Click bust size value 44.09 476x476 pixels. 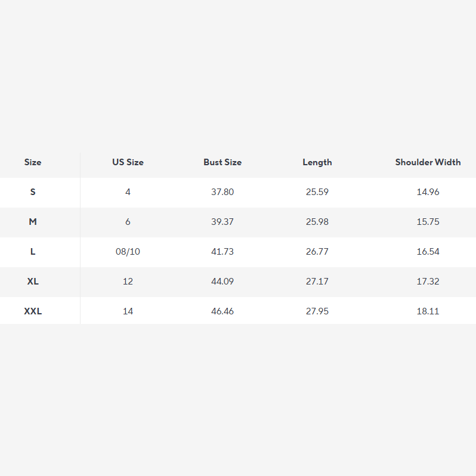coord(222,282)
